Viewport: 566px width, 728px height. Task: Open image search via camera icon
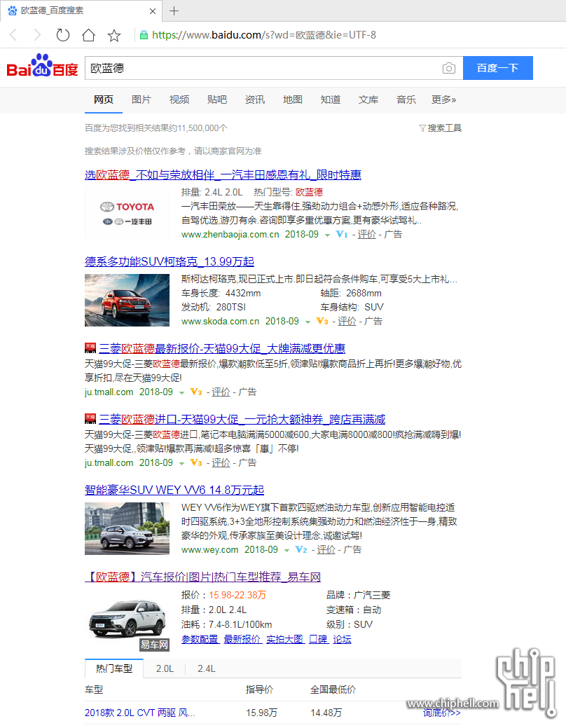coord(448,68)
